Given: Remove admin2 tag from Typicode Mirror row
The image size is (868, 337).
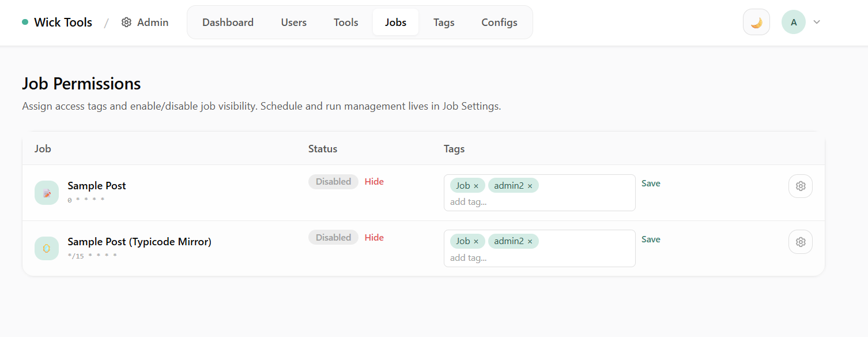Looking at the screenshot, I should 530,242.
